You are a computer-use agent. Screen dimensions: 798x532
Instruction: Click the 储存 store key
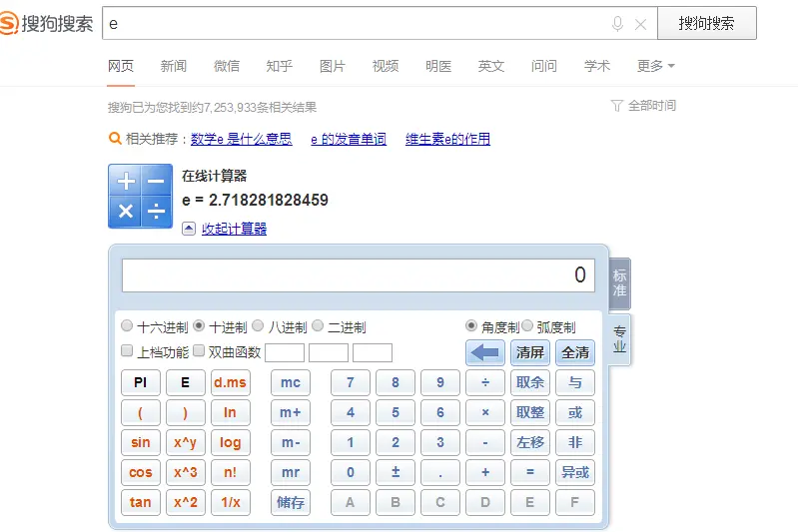291,502
